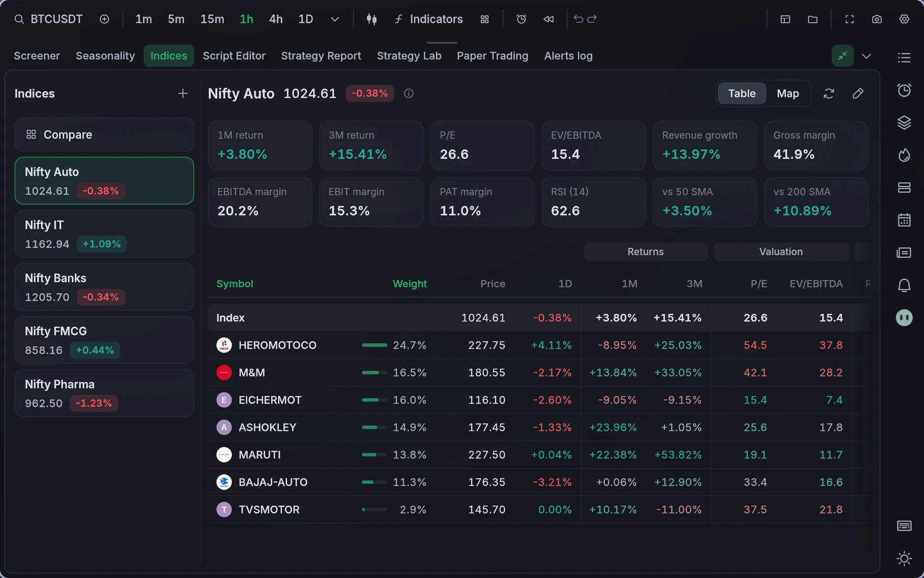Edit the Nifty Auto index with pencil icon
Image resolution: width=924 pixels, height=578 pixels.
pos(858,93)
